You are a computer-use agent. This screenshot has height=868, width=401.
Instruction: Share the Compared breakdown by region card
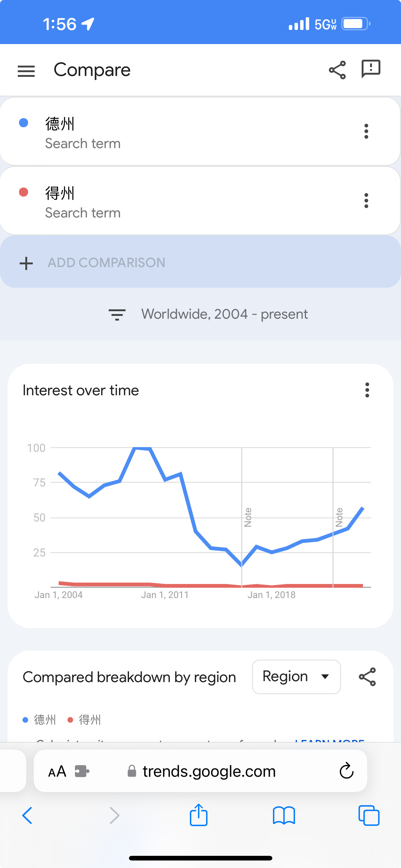coord(367,677)
